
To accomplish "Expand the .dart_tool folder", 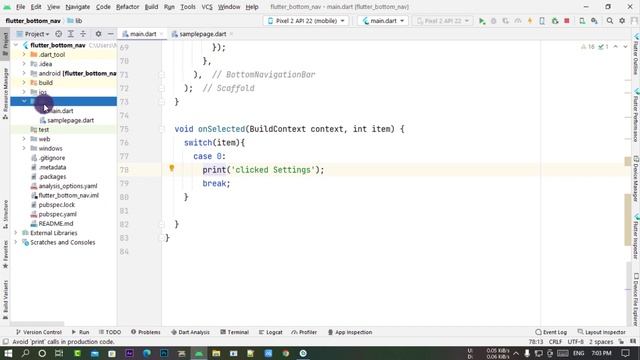I will point(24,54).
